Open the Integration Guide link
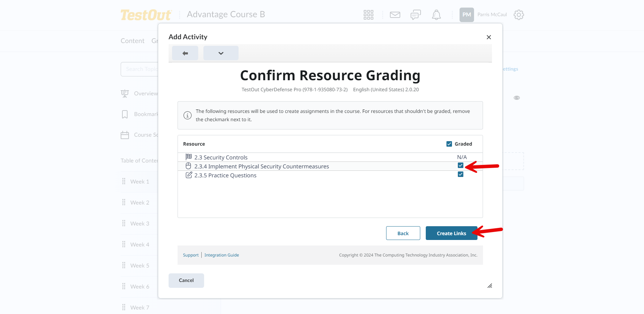This screenshot has width=644, height=314. [x=222, y=255]
